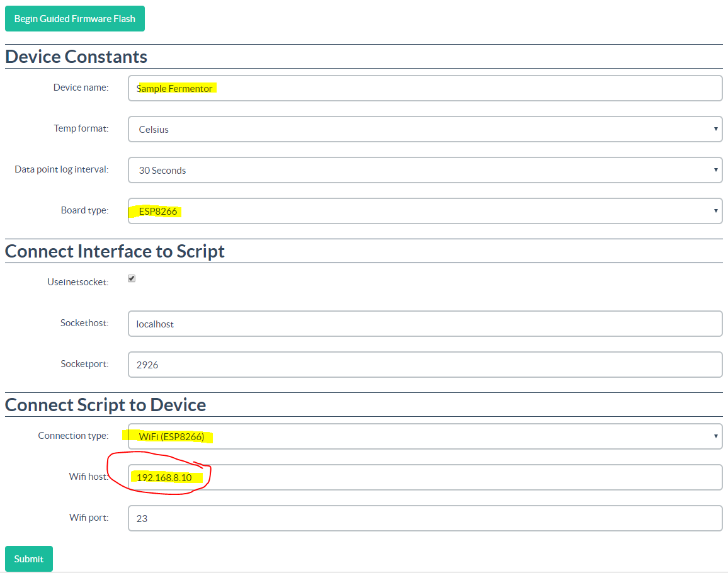Click the Temp format label
This screenshot has height=573, width=728.
point(81,128)
